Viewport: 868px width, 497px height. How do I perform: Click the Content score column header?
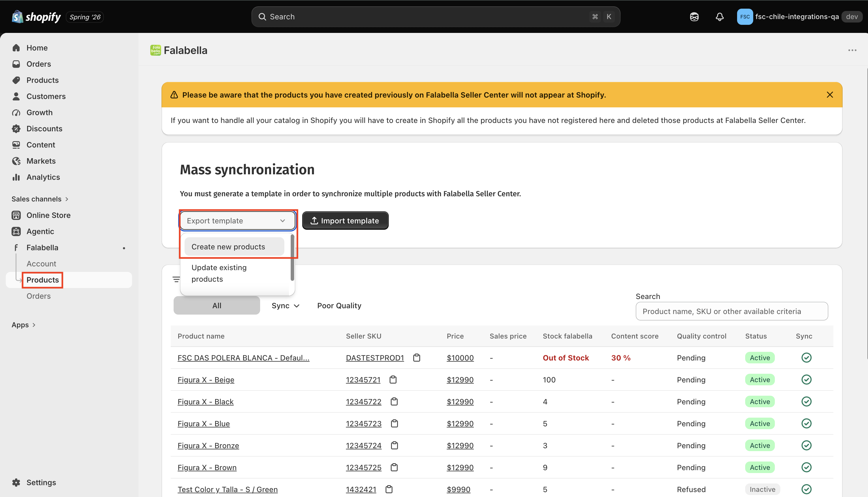635,336
